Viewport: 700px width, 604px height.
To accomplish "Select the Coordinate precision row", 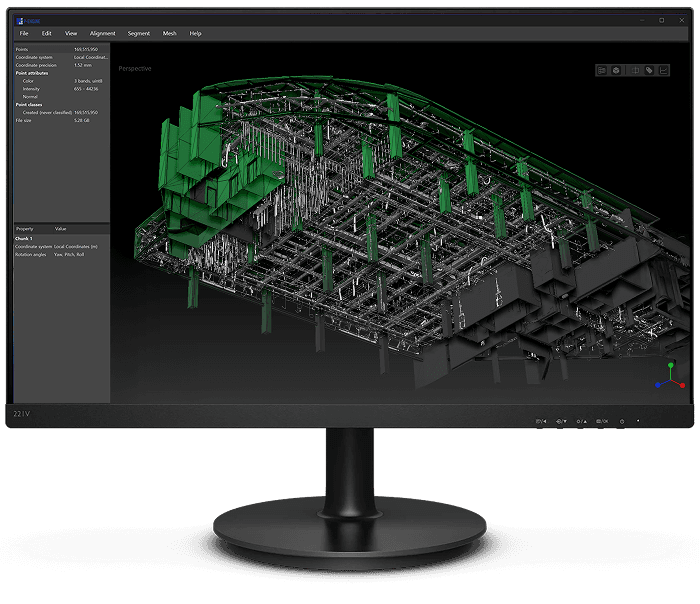I will [x=62, y=65].
